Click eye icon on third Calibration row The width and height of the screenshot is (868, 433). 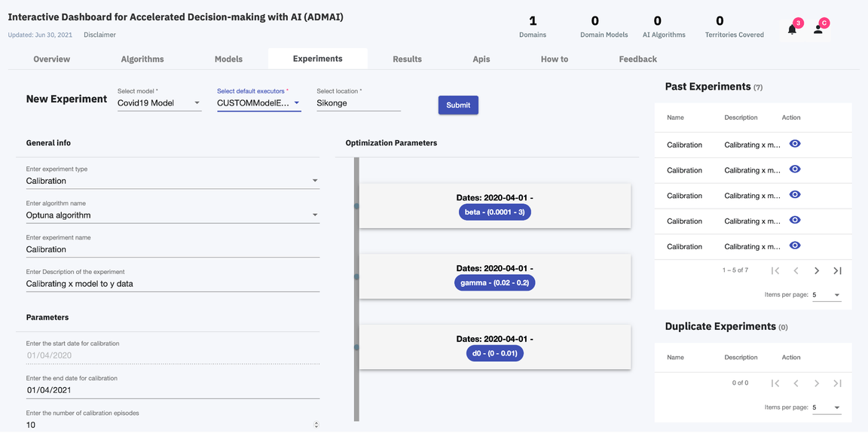tap(795, 195)
